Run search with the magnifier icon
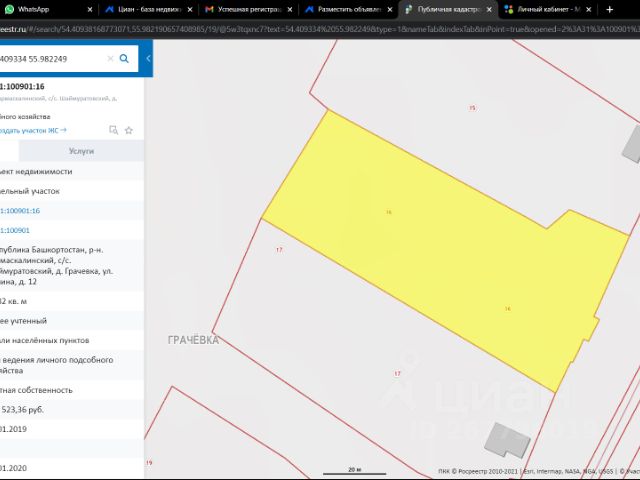Viewport: 640px width, 480px height. pos(124,59)
